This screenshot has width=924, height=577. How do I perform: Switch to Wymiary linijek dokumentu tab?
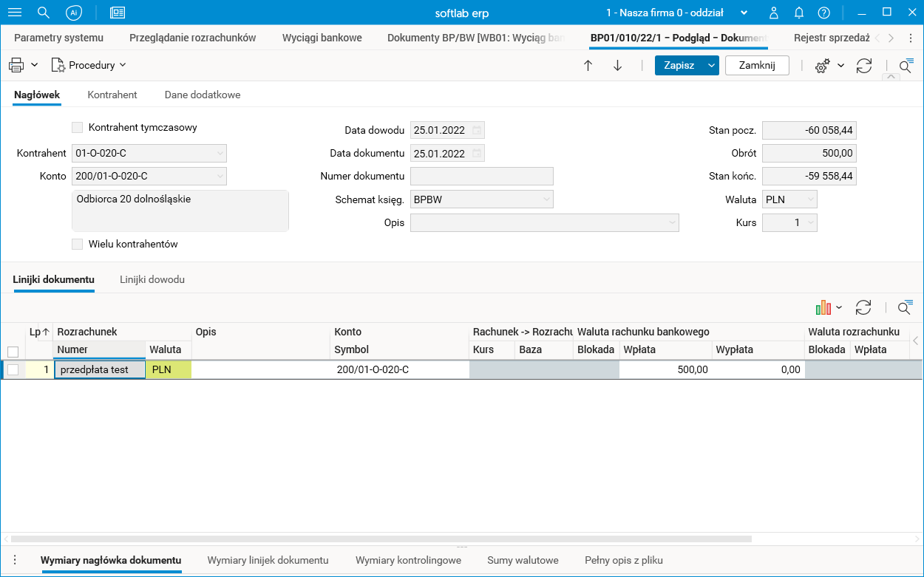pyautogui.click(x=268, y=560)
